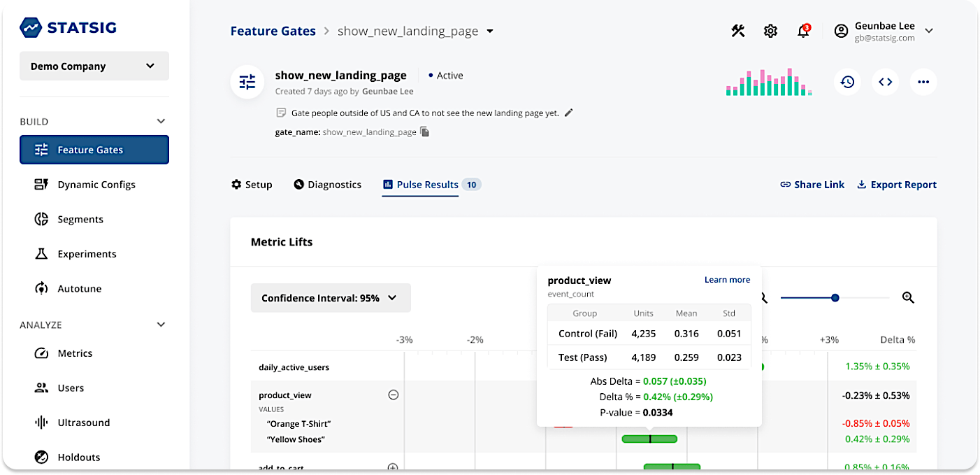This screenshot has height=475, width=980.
Task: Open the more options ellipsis menu
Action: pyautogui.click(x=923, y=82)
